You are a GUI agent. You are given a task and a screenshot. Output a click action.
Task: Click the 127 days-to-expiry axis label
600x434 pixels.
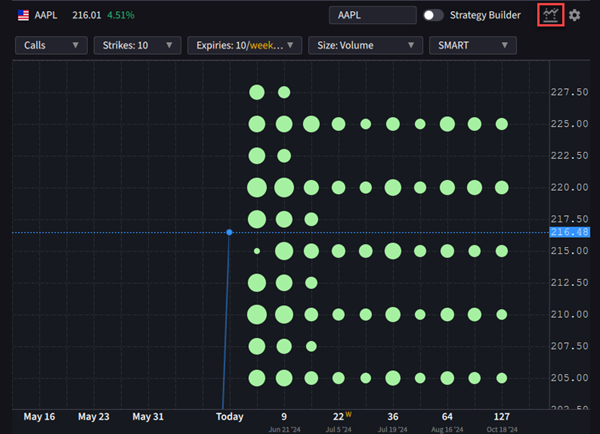(x=502, y=416)
